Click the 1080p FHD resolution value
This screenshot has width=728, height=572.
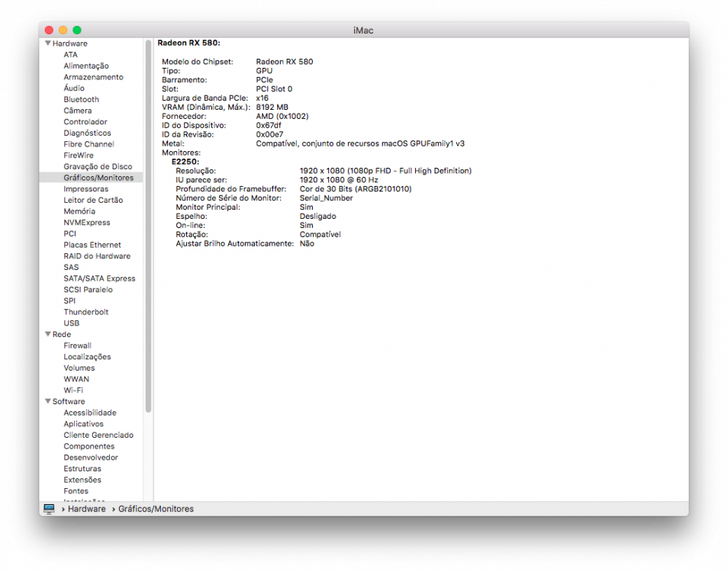point(385,171)
